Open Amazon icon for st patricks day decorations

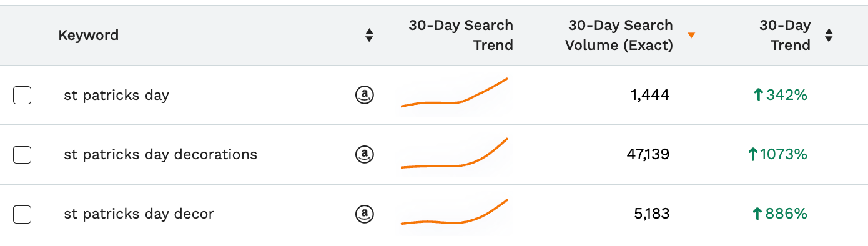365,154
